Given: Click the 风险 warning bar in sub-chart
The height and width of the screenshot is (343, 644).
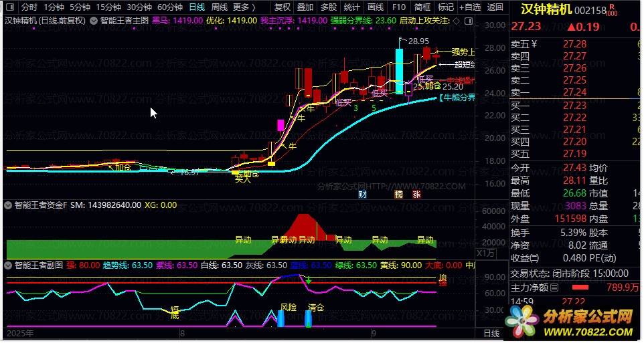Looking at the screenshot, I should (280, 319).
